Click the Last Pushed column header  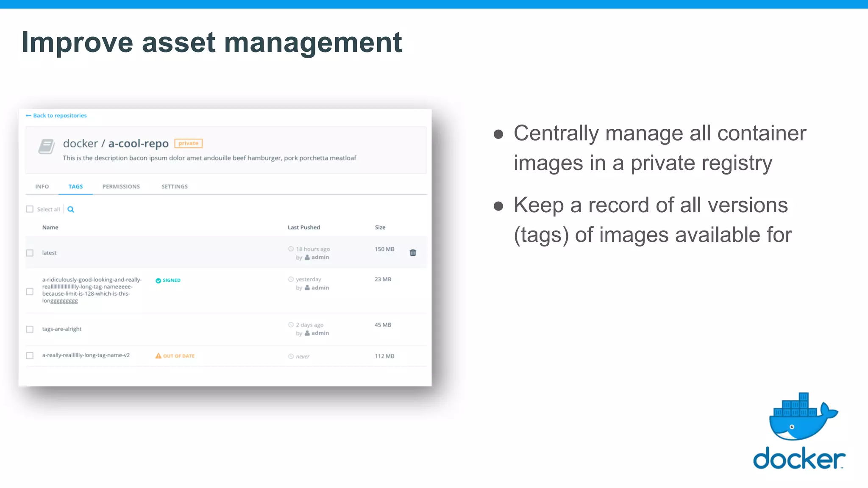pyautogui.click(x=303, y=227)
